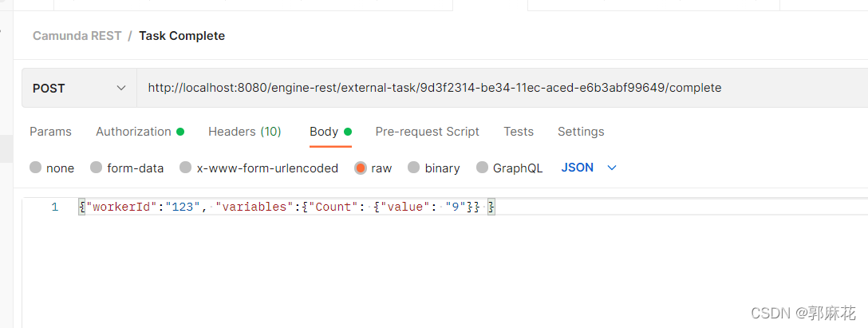
Task: Choose x-www-form-urlencoded body type
Action: click(x=186, y=168)
